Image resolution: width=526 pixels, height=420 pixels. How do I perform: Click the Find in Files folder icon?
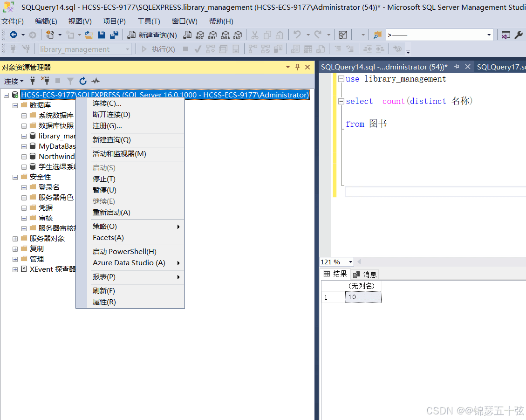pos(378,34)
